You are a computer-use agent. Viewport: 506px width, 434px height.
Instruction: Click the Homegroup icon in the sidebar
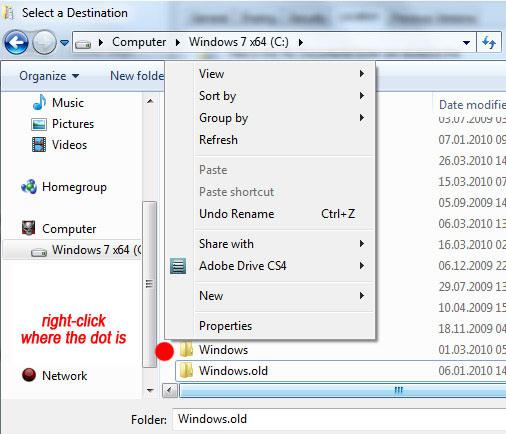pyautogui.click(x=29, y=187)
